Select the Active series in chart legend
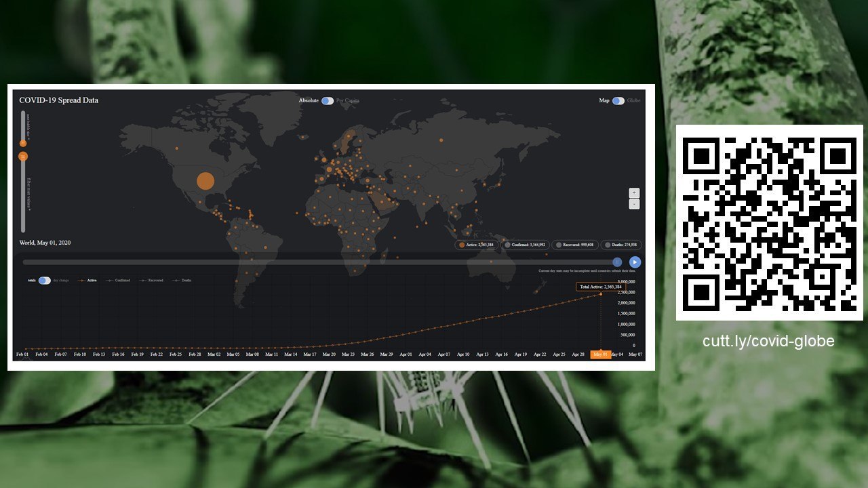This screenshot has height=488, width=868. [87, 280]
